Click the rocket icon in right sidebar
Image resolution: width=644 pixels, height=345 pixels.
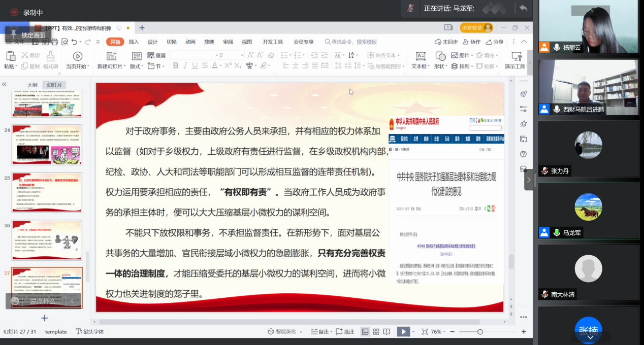pyautogui.click(x=523, y=94)
